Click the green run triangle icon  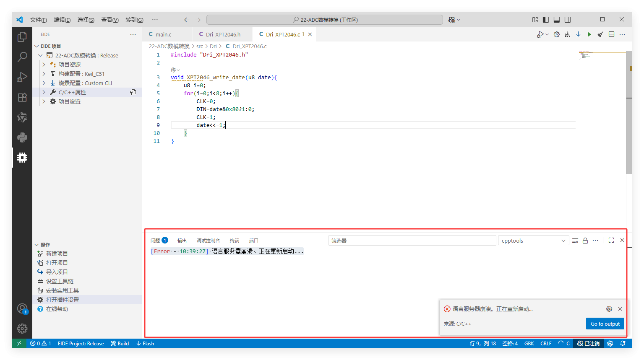[x=589, y=34]
